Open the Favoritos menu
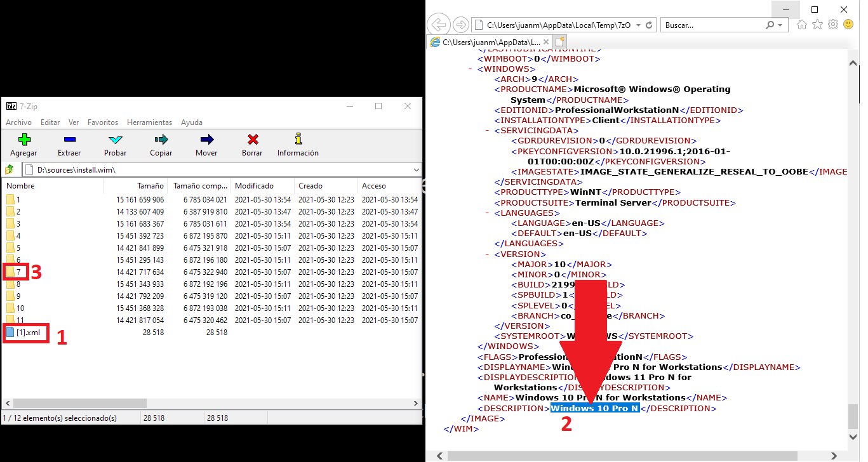Screen dimensions: 868x462 coord(103,122)
